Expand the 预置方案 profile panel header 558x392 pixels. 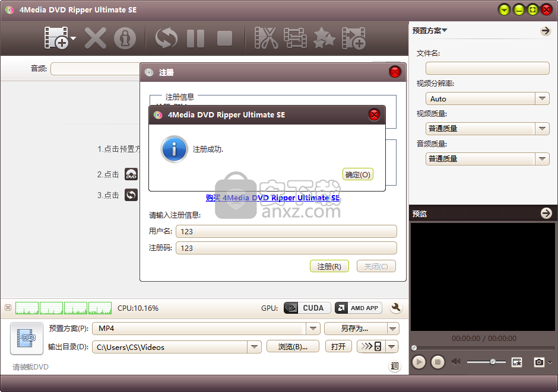point(430,31)
